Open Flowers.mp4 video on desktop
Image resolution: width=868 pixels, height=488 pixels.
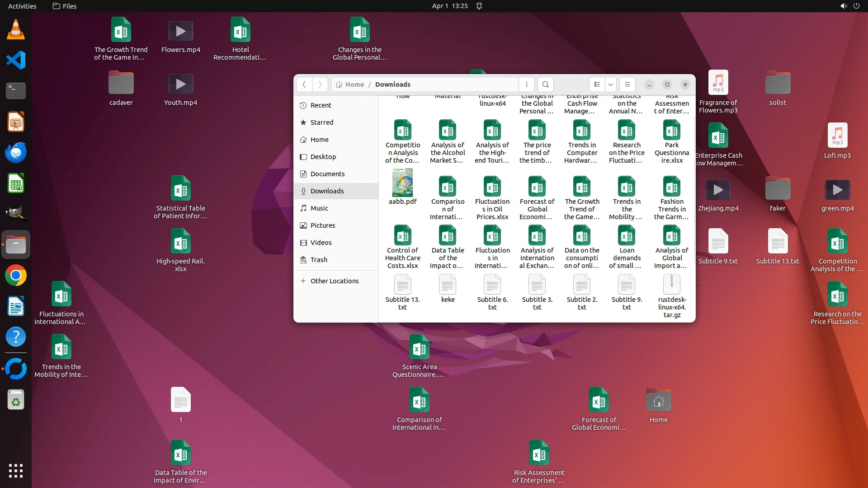click(x=180, y=32)
